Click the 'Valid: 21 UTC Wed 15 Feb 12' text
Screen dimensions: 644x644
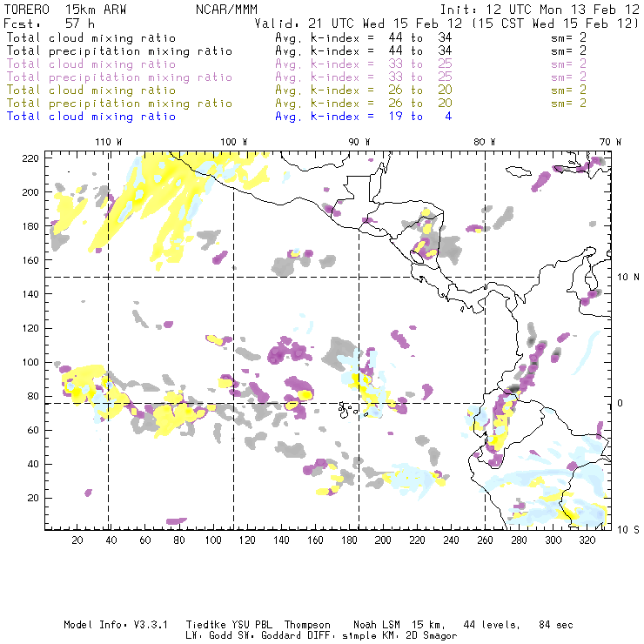[359, 23]
